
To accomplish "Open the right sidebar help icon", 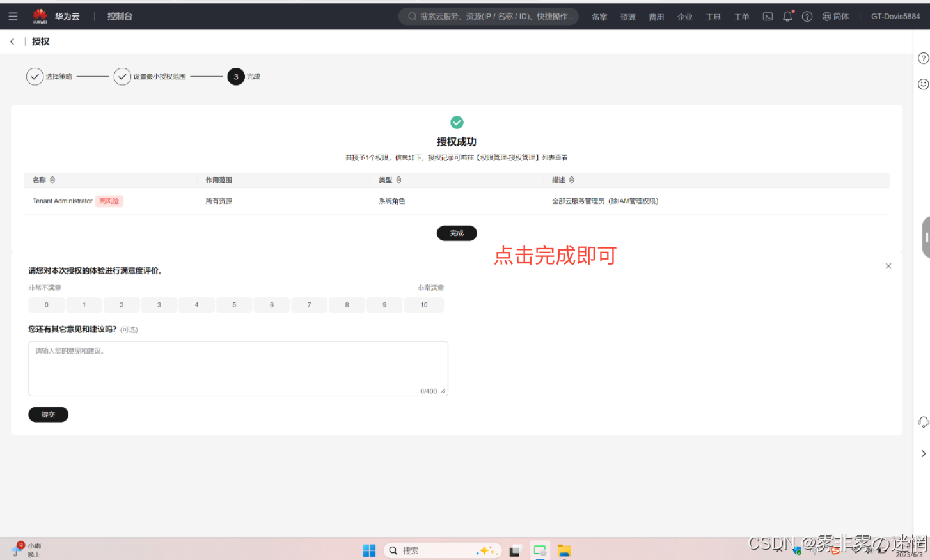I will tap(923, 58).
